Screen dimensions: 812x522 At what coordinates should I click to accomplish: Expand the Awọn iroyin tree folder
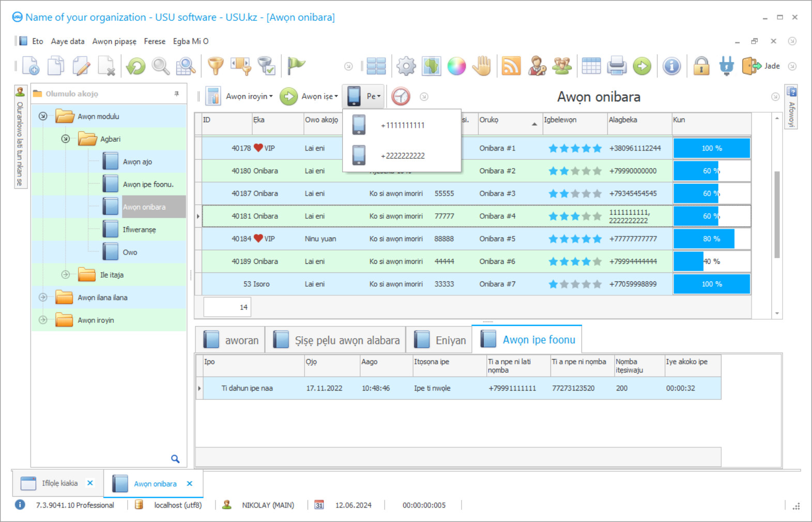[x=43, y=320]
